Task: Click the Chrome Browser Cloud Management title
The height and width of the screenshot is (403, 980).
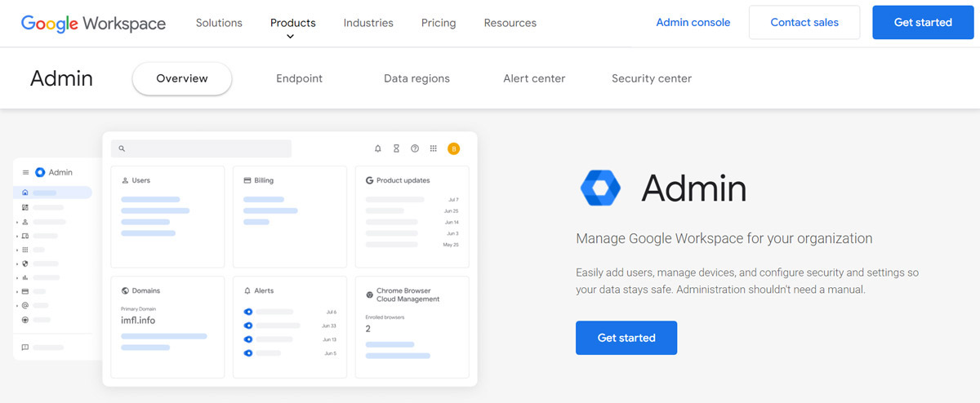Action: 408,295
